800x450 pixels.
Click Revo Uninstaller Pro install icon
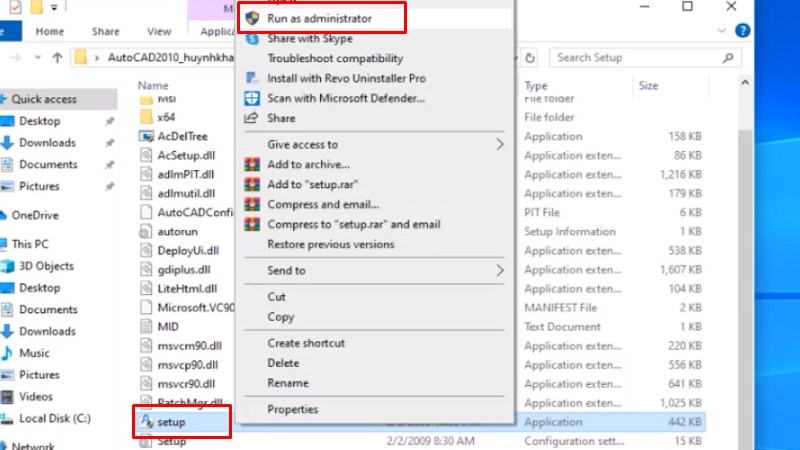pyautogui.click(x=251, y=78)
